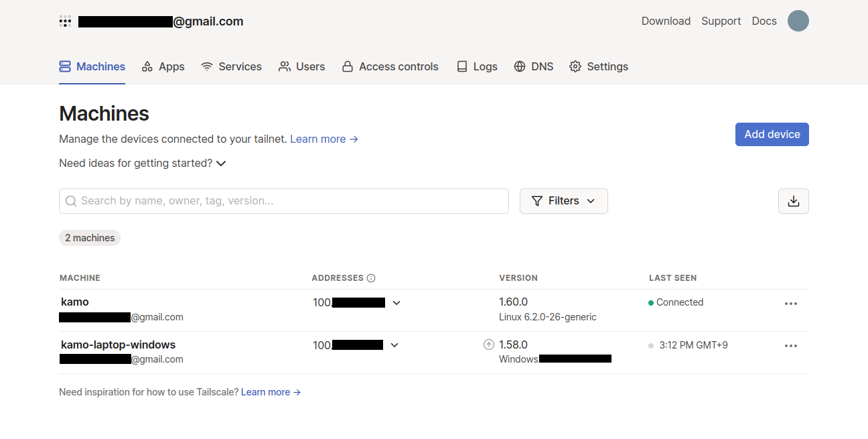
Task: Focus the machine search field
Action: pos(284,201)
